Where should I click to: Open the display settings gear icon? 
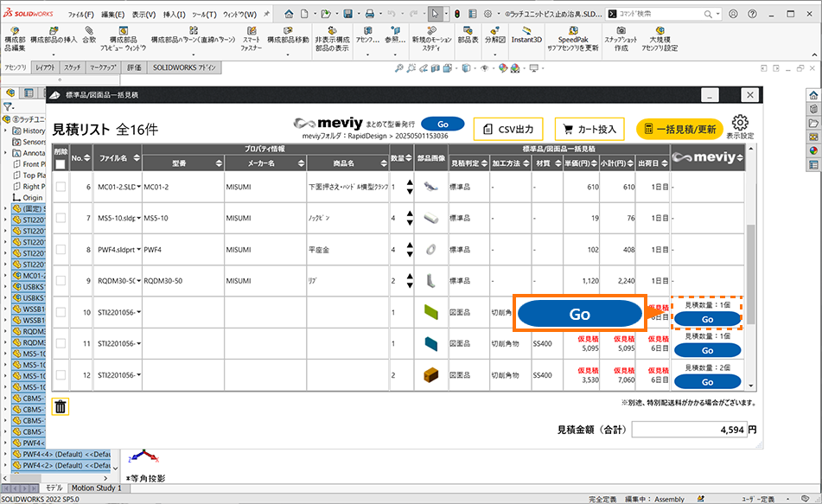point(739,127)
